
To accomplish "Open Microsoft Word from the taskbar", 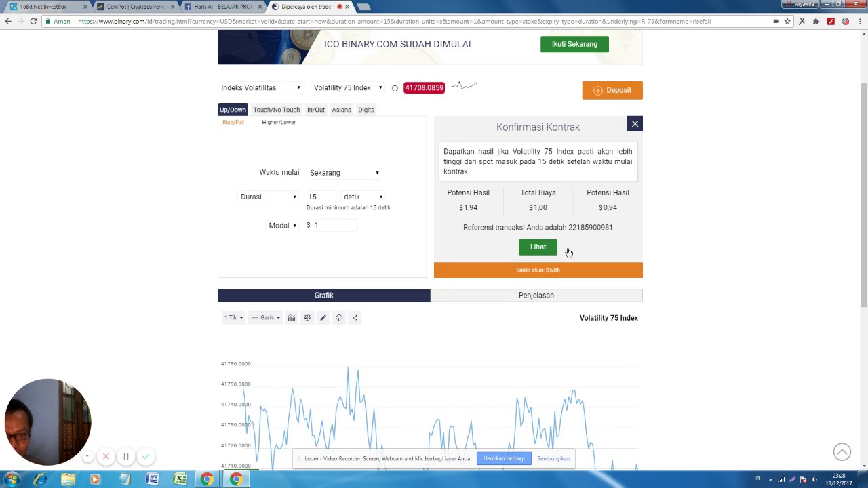I will [x=152, y=479].
